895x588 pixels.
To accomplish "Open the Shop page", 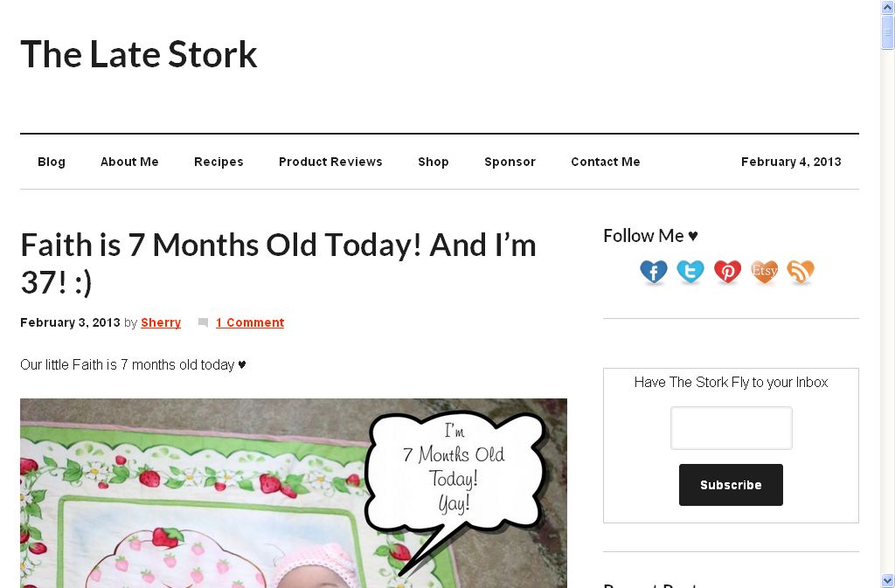I will (434, 162).
